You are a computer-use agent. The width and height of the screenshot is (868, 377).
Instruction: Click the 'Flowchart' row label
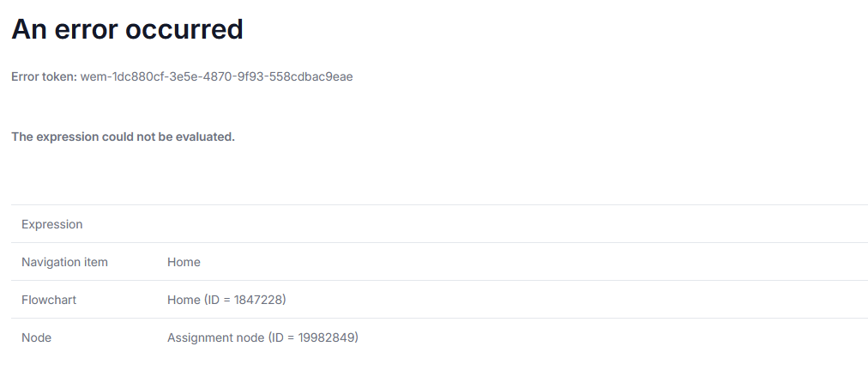(x=49, y=300)
